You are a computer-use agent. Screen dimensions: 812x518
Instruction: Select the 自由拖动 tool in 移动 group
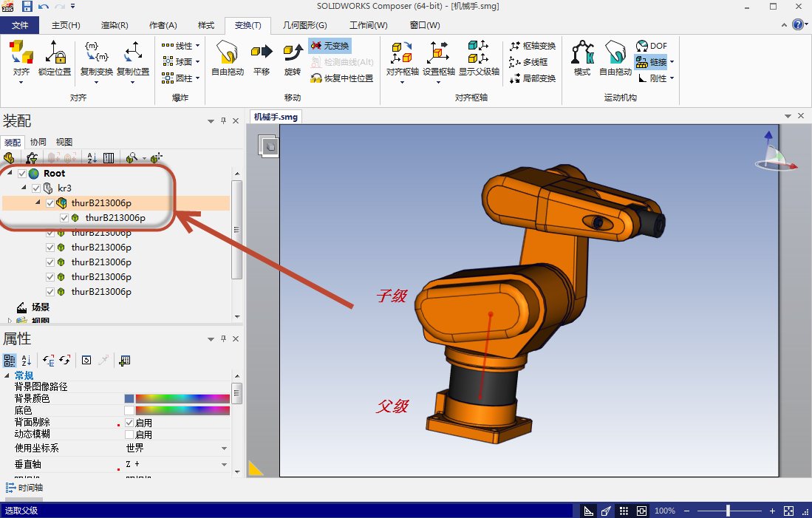[x=227, y=58]
